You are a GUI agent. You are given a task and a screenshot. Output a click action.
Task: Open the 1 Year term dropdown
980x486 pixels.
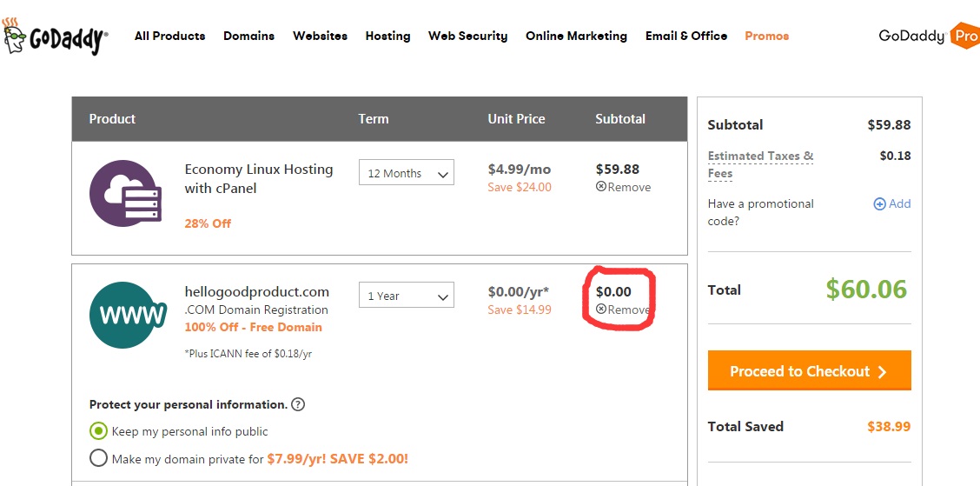tap(407, 296)
